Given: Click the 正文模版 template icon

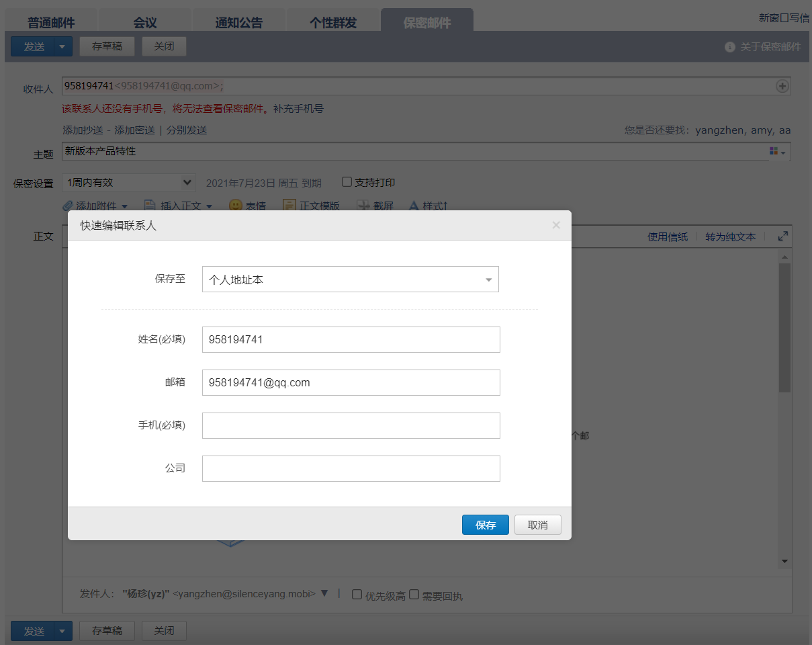Looking at the screenshot, I should pyautogui.click(x=289, y=206).
